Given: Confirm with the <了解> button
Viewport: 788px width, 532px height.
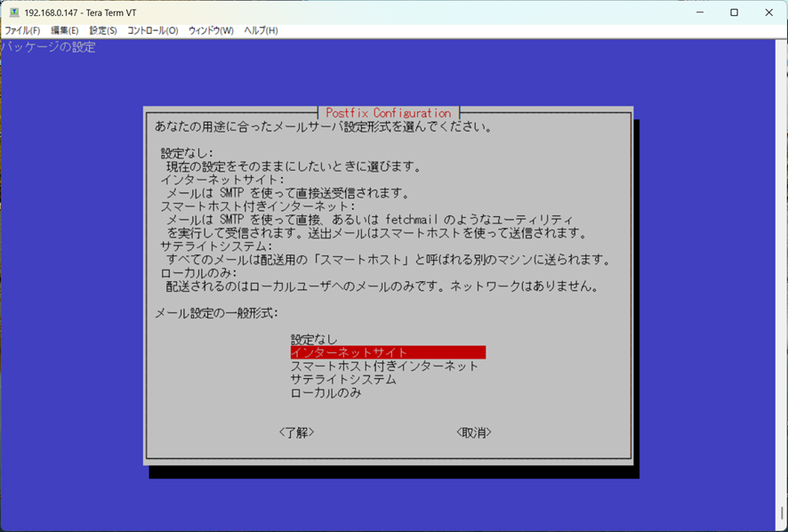Looking at the screenshot, I should click(x=296, y=432).
